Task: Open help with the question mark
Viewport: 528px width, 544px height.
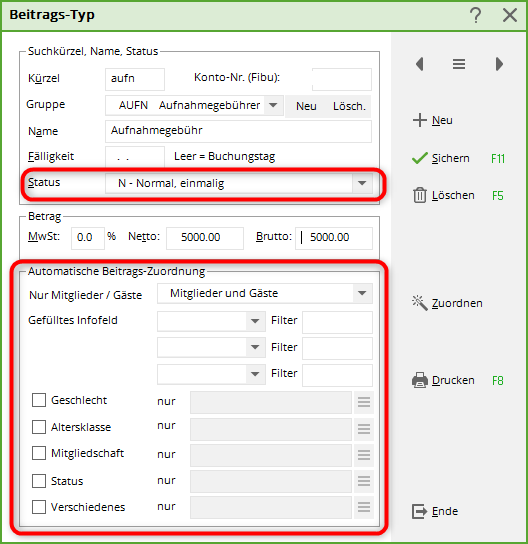Action: [476, 15]
